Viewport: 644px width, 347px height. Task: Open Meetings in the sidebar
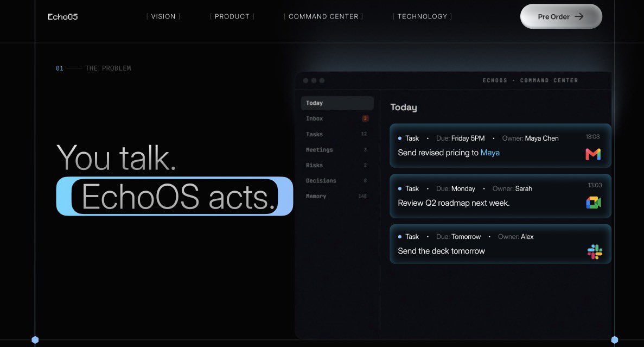point(337,150)
